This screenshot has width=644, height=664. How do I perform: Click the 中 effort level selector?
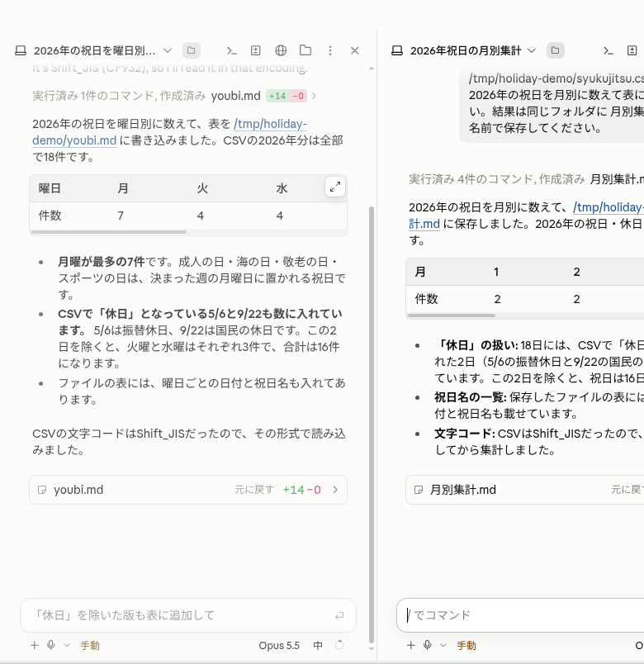click(318, 645)
